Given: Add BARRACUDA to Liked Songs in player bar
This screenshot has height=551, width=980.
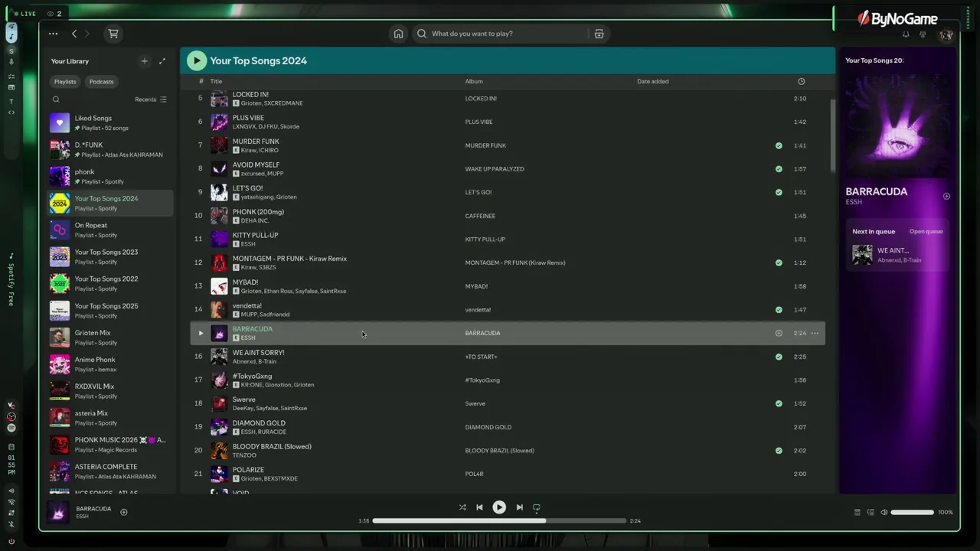Looking at the screenshot, I should click(124, 512).
